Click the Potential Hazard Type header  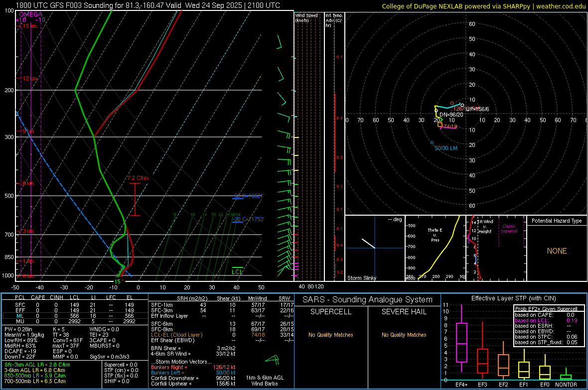point(557,221)
